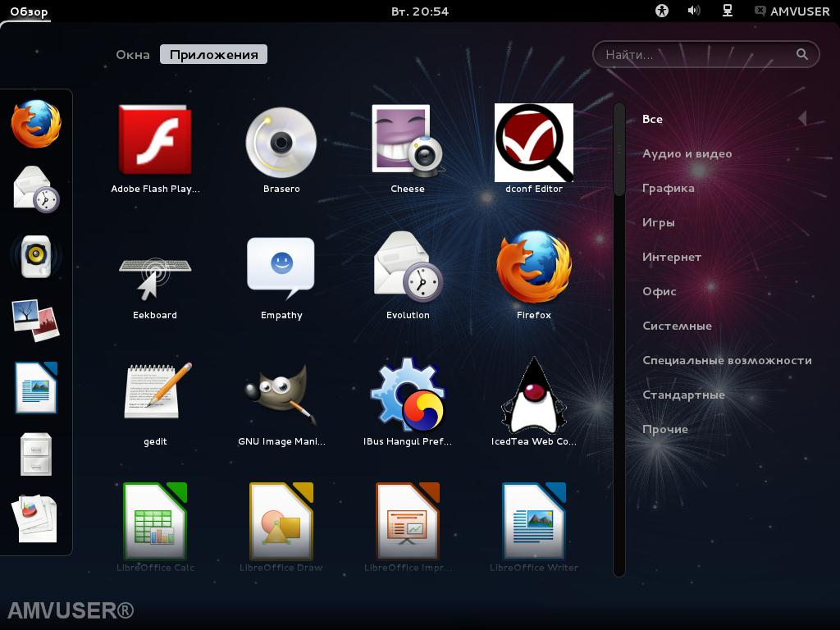The width and height of the screenshot is (840, 630).
Task: Open dconf Editor
Action: [x=533, y=149]
